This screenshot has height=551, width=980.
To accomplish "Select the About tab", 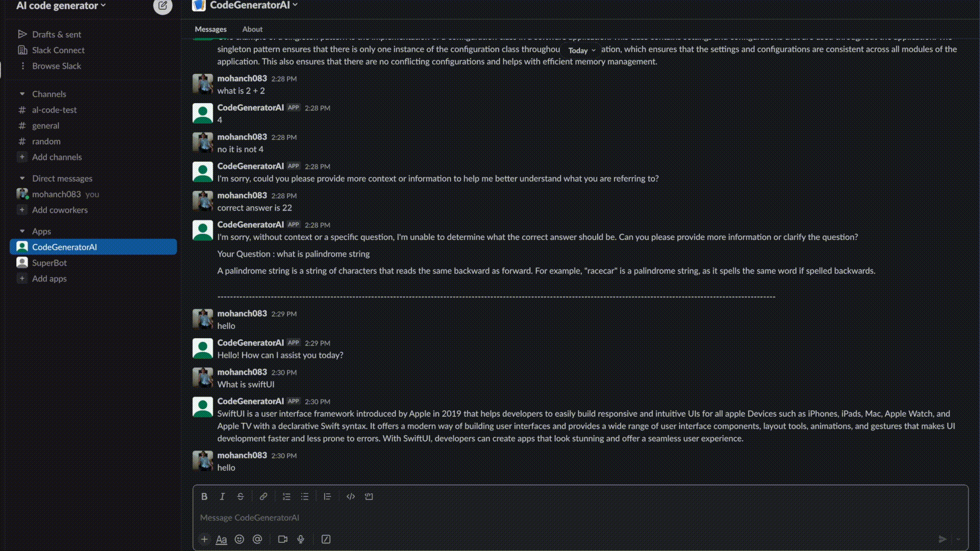I will tap(253, 28).
